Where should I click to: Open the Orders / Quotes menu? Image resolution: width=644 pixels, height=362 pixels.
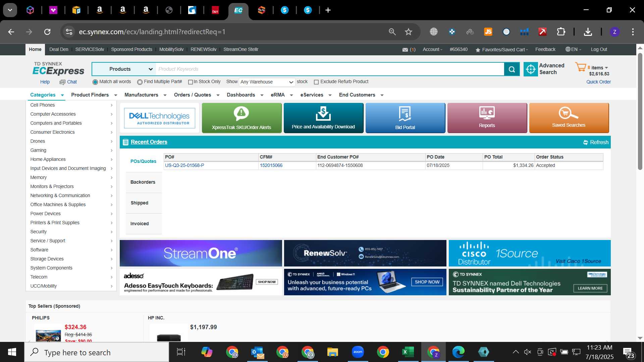coord(197,95)
